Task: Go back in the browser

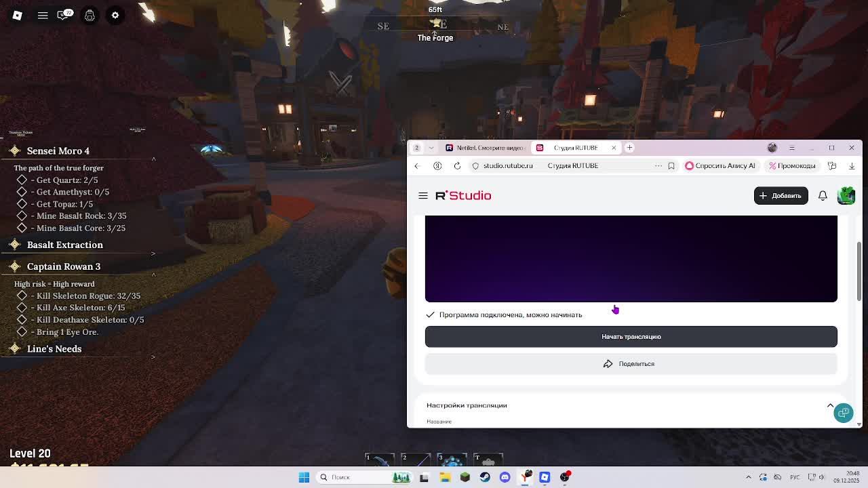Action: (418, 166)
